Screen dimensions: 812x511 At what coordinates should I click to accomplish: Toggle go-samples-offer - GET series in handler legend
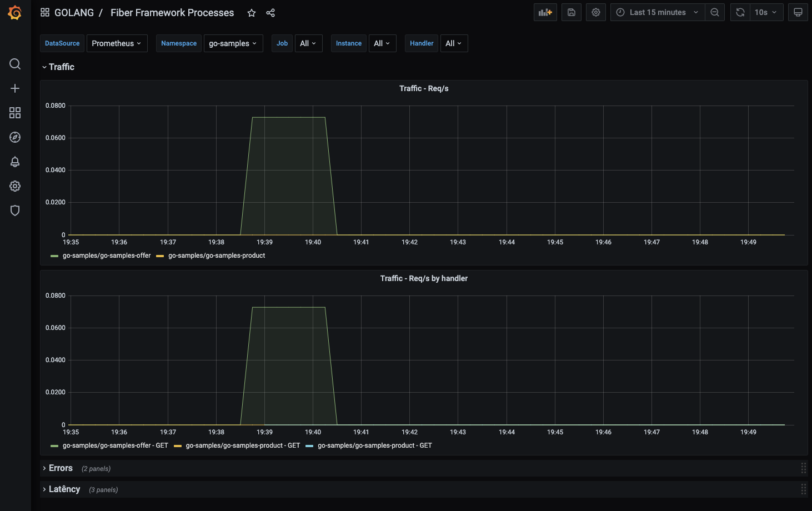[x=115, y=445]
